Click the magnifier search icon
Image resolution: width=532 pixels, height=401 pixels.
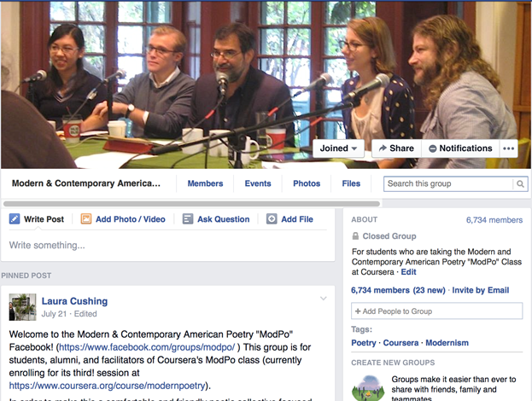[x=520, y=183]
